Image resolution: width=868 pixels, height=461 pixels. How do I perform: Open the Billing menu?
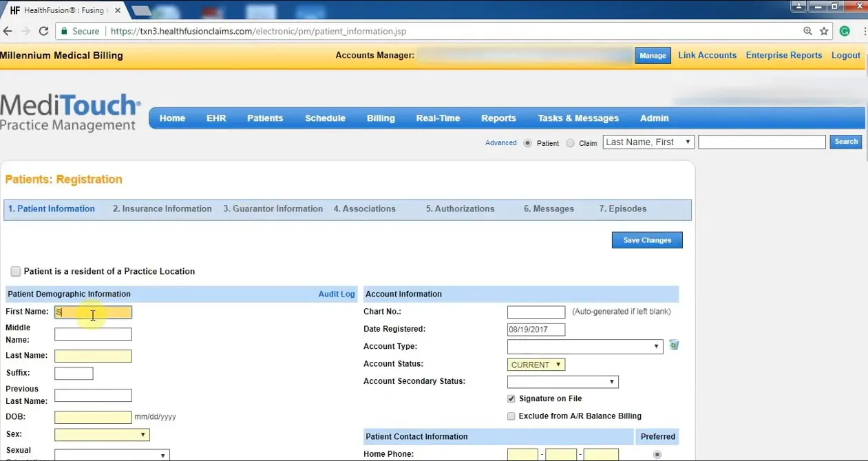pos(381,118)
